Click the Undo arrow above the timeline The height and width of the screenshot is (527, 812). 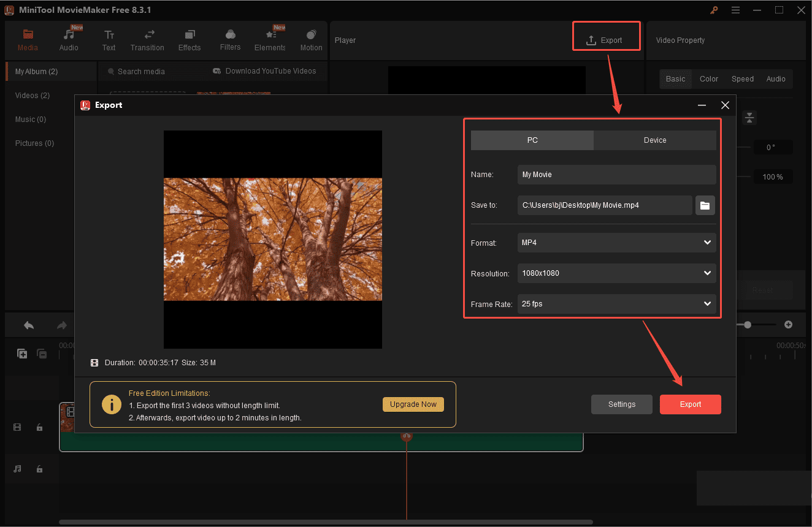[x=28, y=324]
